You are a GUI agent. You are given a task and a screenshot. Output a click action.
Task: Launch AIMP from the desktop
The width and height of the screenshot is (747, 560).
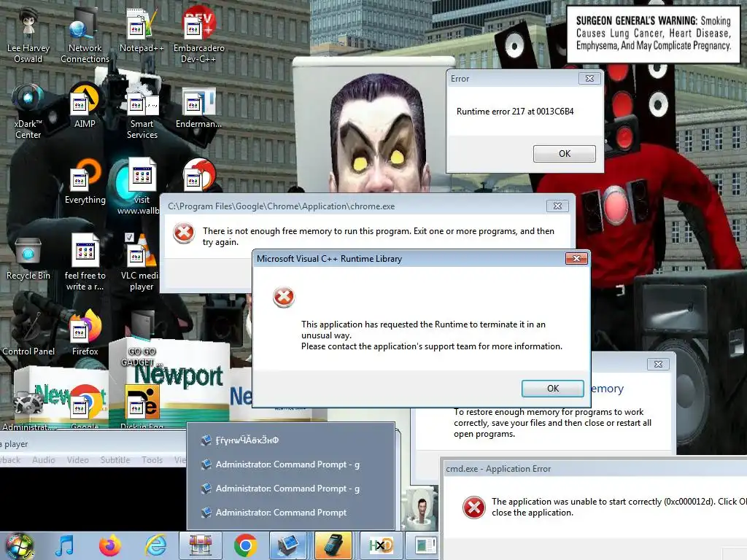[x=85, y=106]
